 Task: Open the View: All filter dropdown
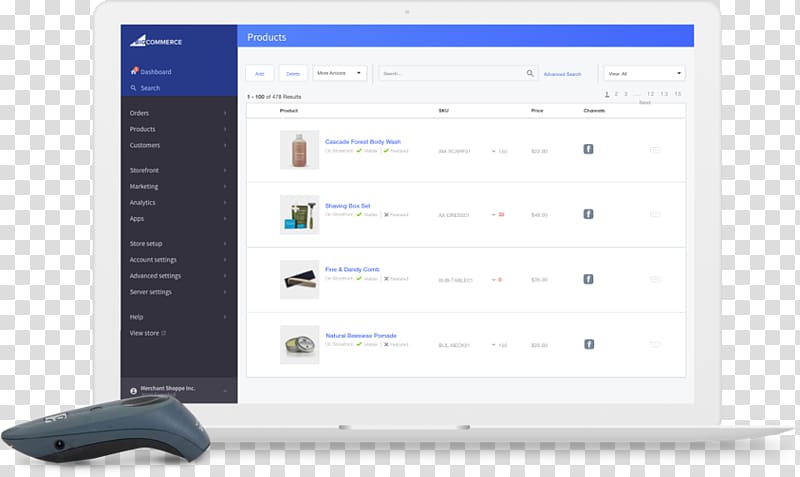(x=644, y=73)
